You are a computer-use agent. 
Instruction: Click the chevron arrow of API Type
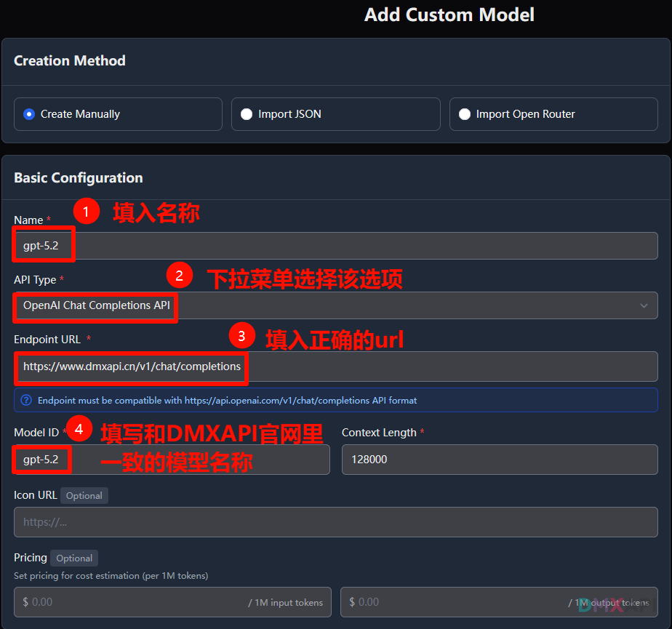coord(644,305)
